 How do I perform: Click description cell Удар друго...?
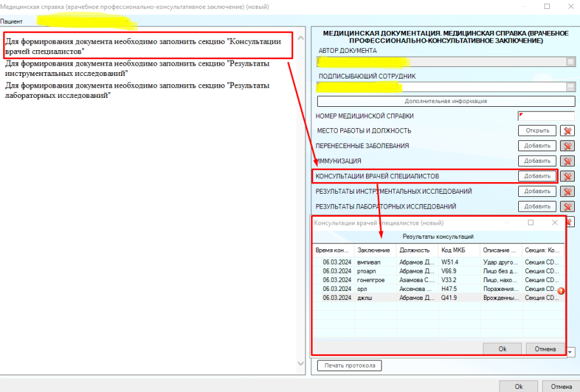tap(501, 262)
